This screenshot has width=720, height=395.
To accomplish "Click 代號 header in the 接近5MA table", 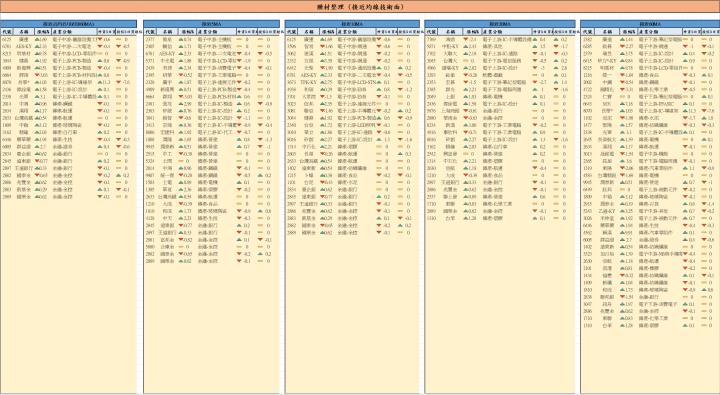I will [150, 32].
